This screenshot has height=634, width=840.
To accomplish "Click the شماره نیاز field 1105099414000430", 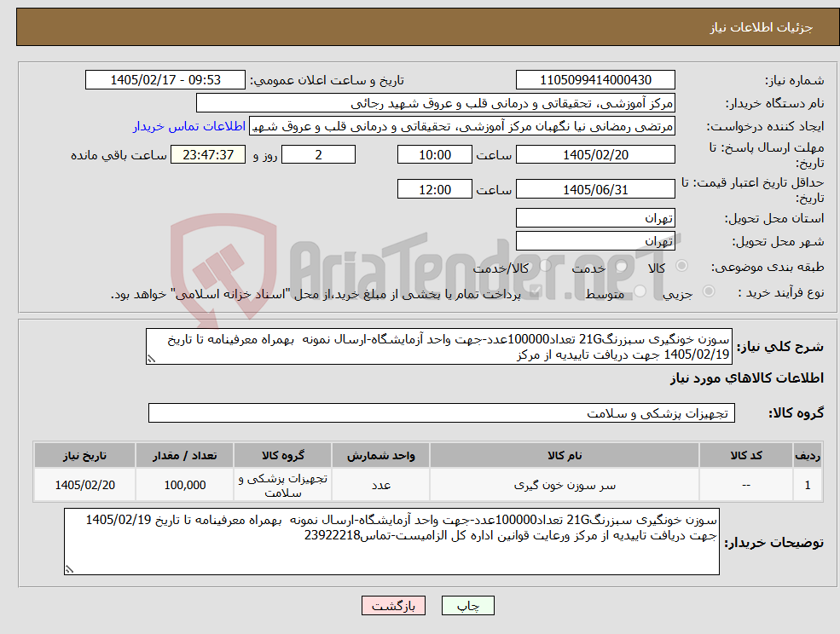I will [595, 80].
